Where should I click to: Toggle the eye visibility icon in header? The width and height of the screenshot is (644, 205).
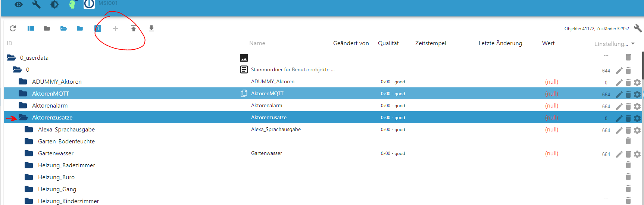coord(19,4)
